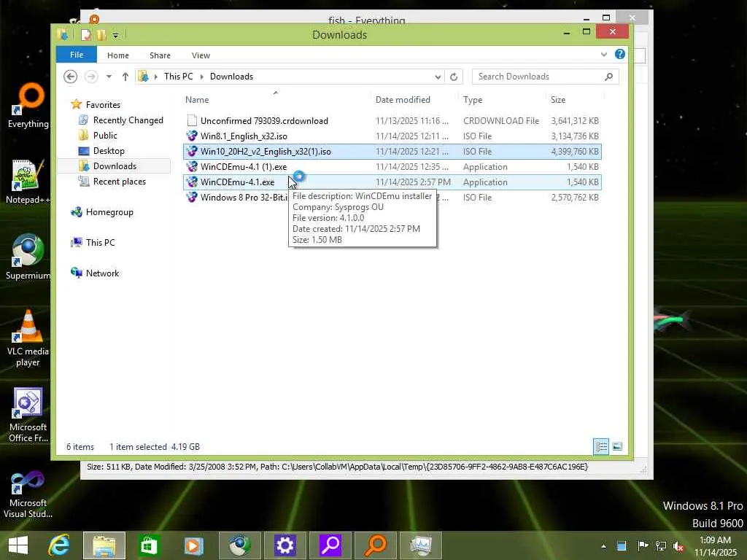This screenshot has height=560, width=747.
Task: Click the size cell '2,570,762 KB'
Action: [x=575, y=197]
